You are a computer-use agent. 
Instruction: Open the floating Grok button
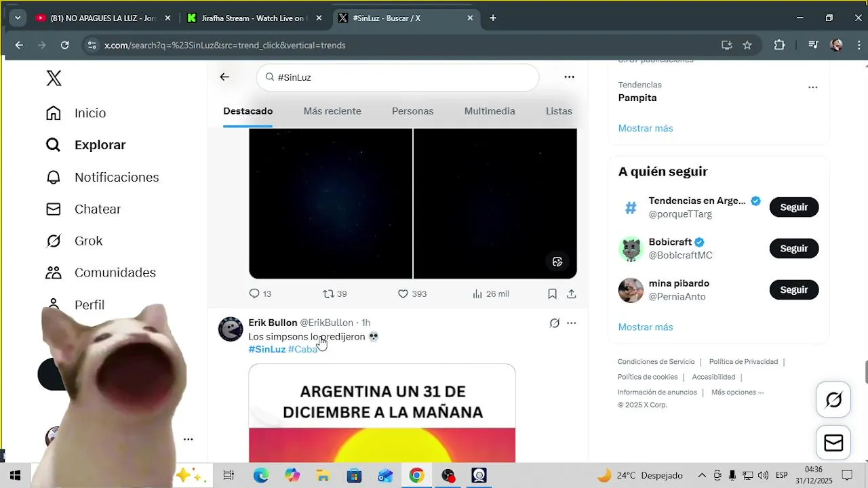pyautogui.click(x=833, y=400)
